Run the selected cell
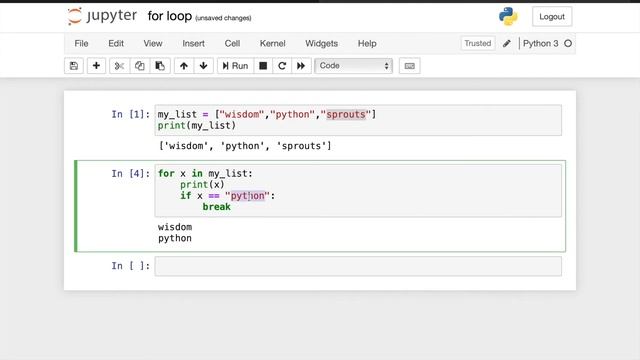This screenshot has width=640, height=360. (236, 66)
